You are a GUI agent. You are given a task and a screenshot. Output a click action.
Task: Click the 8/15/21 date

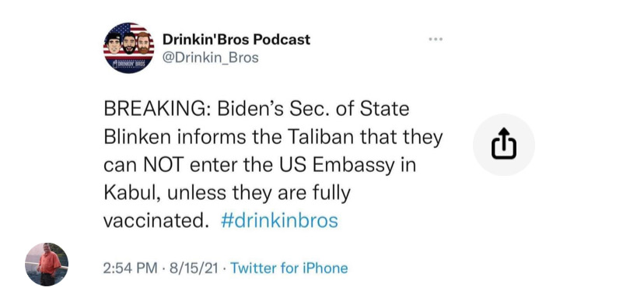(192, 268)
